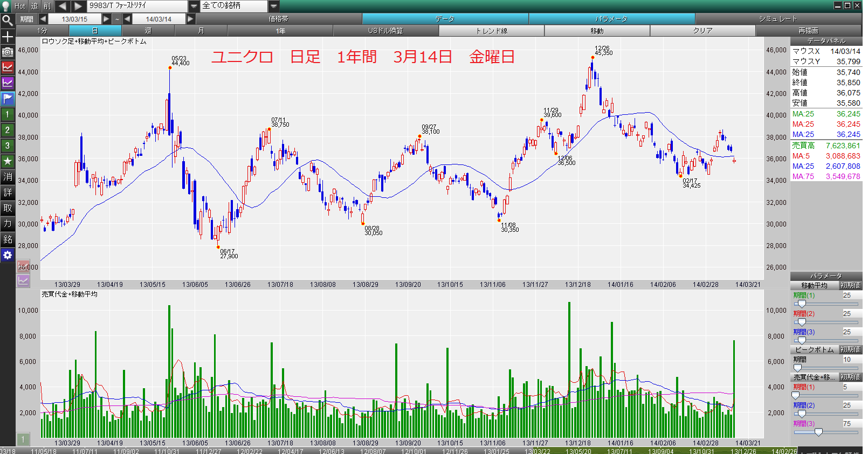This screenshot has width=868, height=454.
Task: Click the lightbulb hint icon
Action: [6, 5]
